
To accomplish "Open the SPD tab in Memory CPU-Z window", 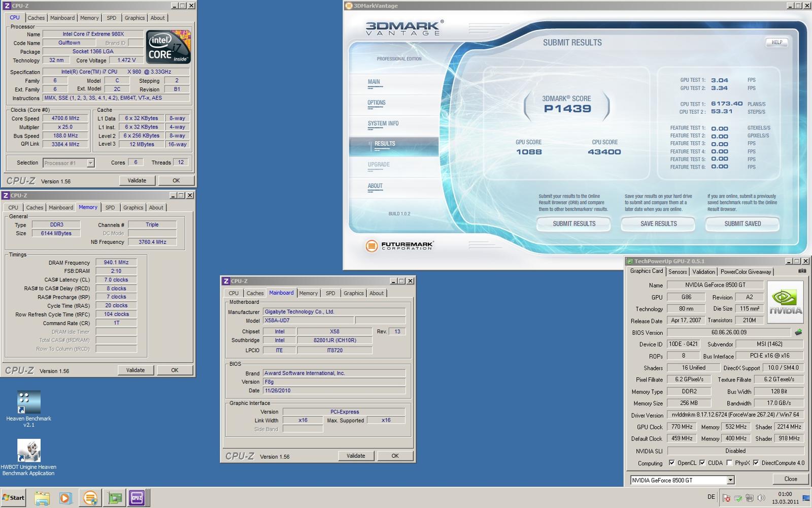I will (x=110, y=207).
